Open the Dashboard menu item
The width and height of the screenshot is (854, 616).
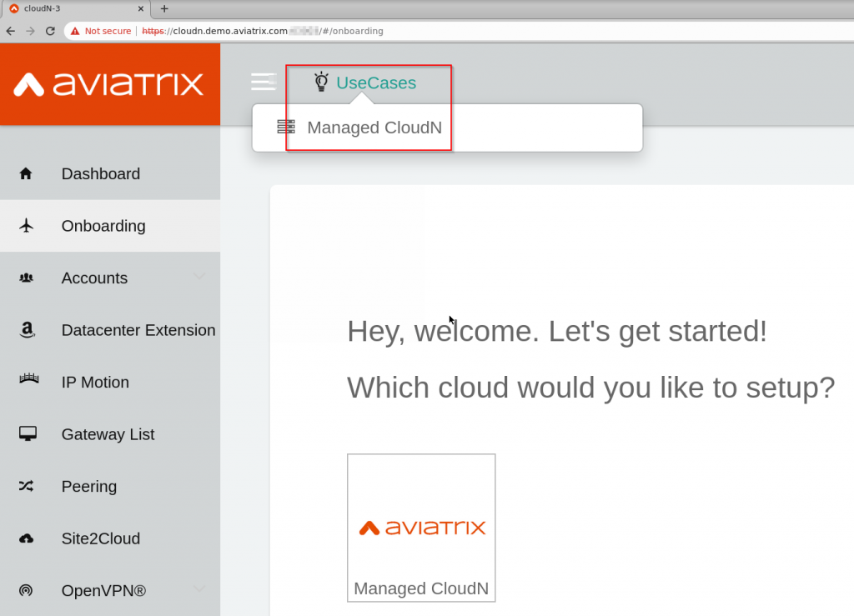pos(110,173)
